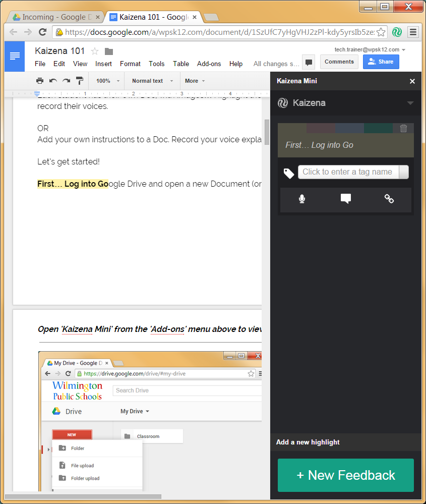Open the Chrome hamburger menu
The width and height of the screenshot is (426, 504).
(413, 32)
